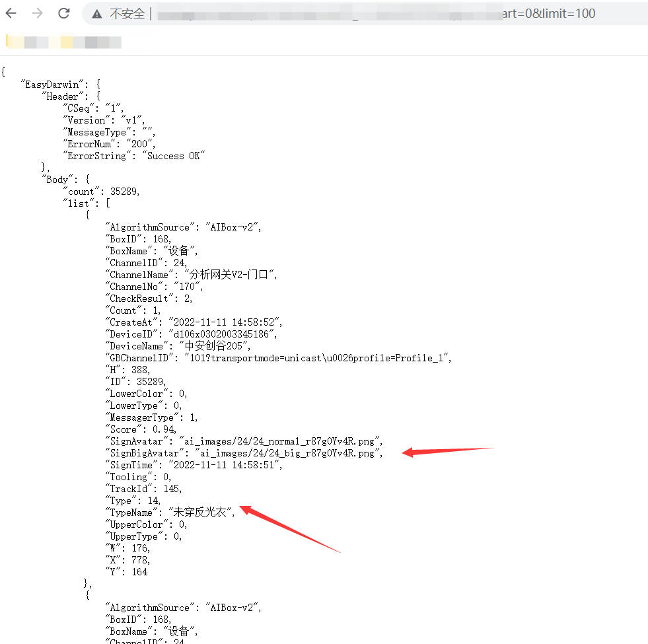This screenshot has height=644, width=648.
Task: Click the not-secure warning triangle icon
Action: click(x=96, y=14)
